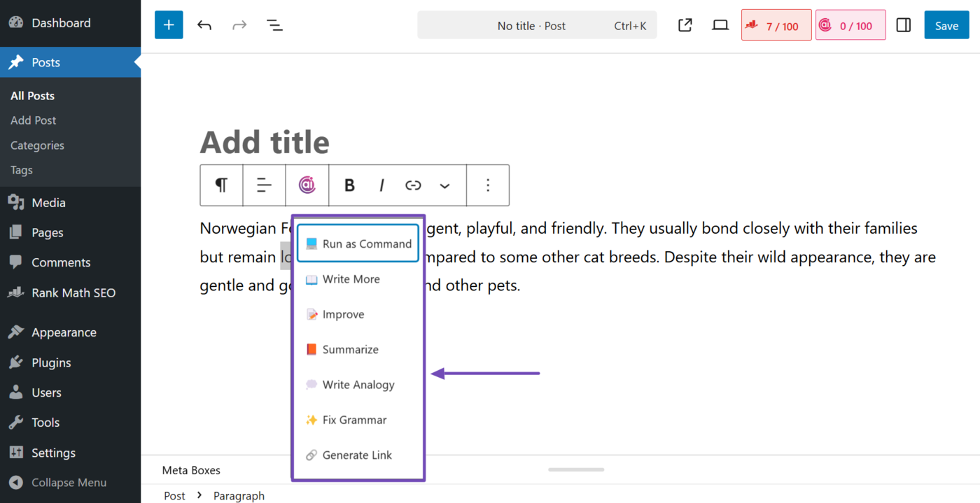Open text alignment options

[x=264, y=185]
